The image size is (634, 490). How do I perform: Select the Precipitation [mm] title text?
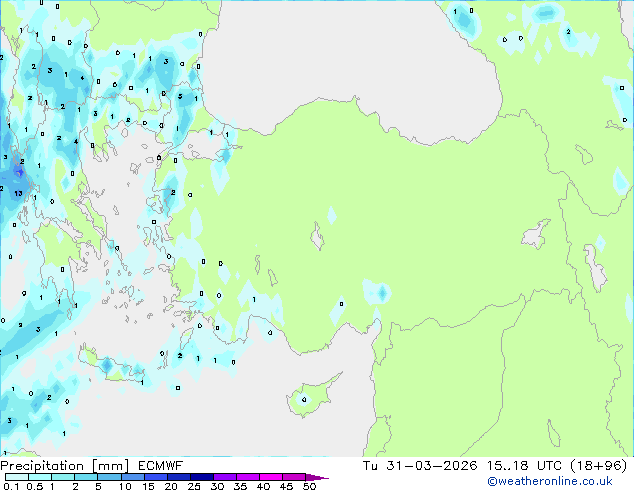coord(63,466)
